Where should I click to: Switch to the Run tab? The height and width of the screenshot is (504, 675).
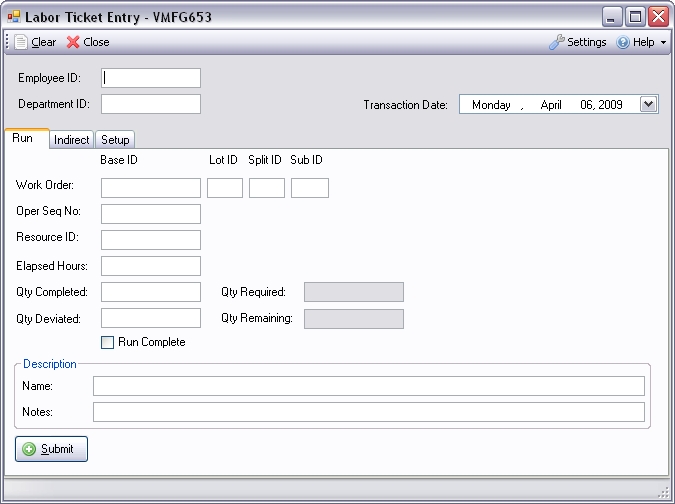(27, 138)
